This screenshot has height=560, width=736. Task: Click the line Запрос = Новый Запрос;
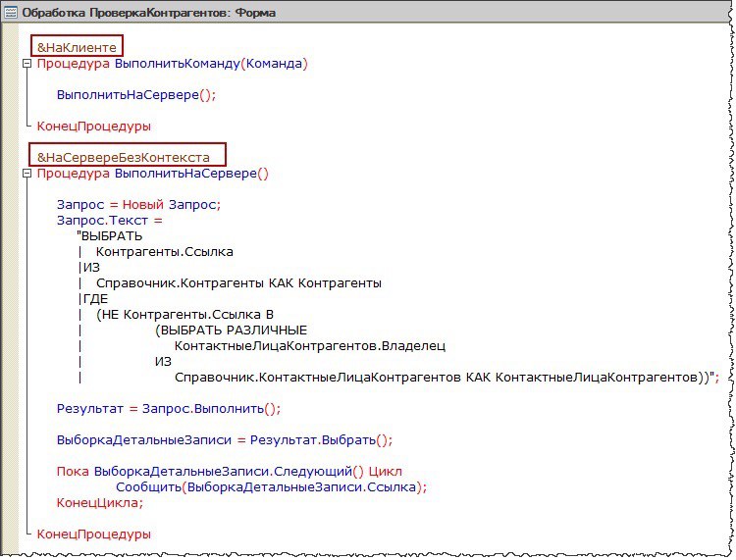(x=138, y=205)
